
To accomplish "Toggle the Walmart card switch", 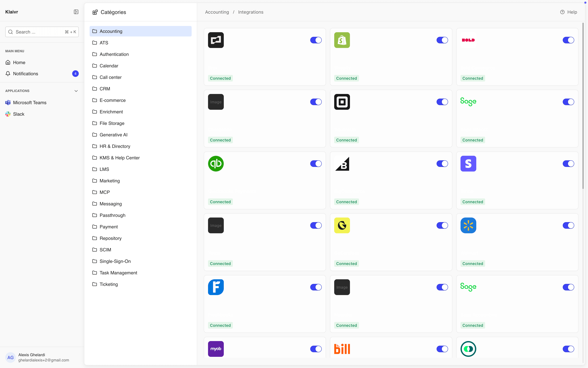I will (x=568, y=225).
